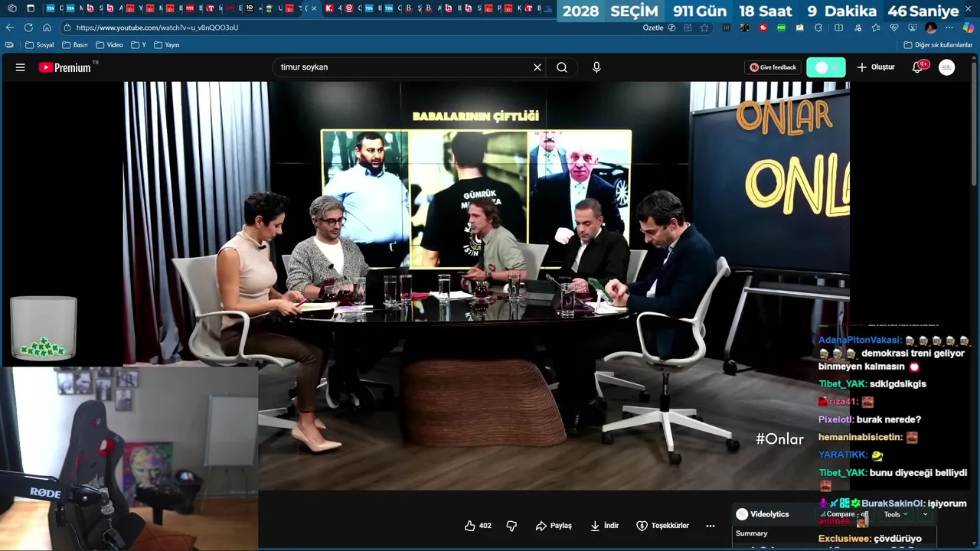The width and height of the screenshot is (980, 551).
Task: Open the Diğer sık kullanılanlar folder
Action: coord(939,45)
